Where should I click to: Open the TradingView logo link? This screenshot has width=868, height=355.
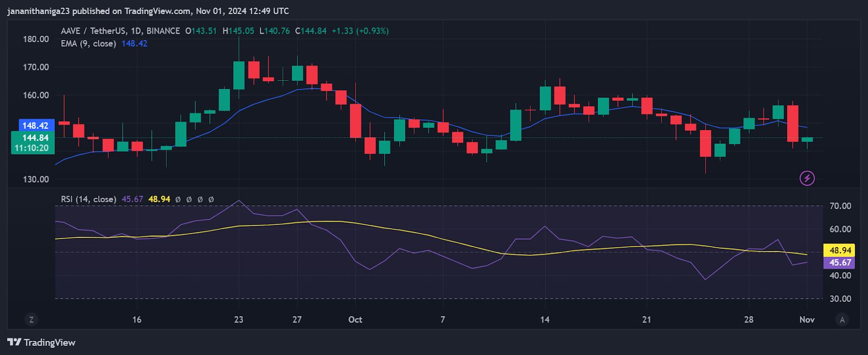41,342
